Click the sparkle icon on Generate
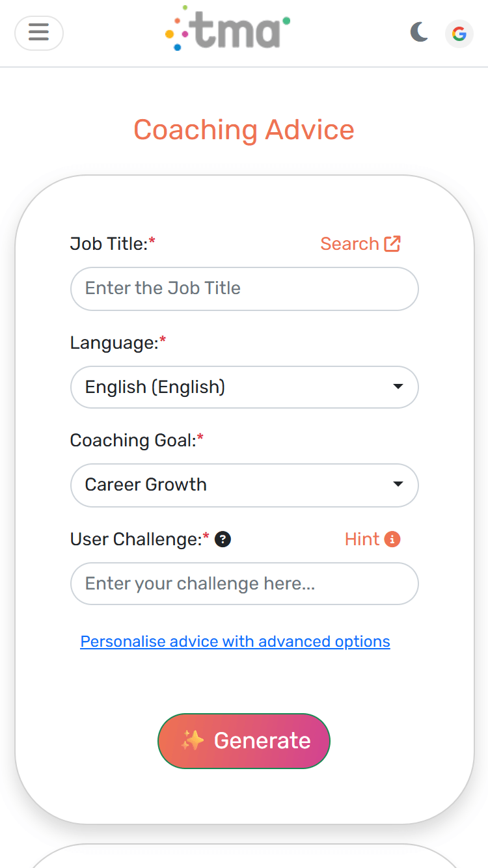Viewport: 488px width, 868px height. [x=193, y=740]
